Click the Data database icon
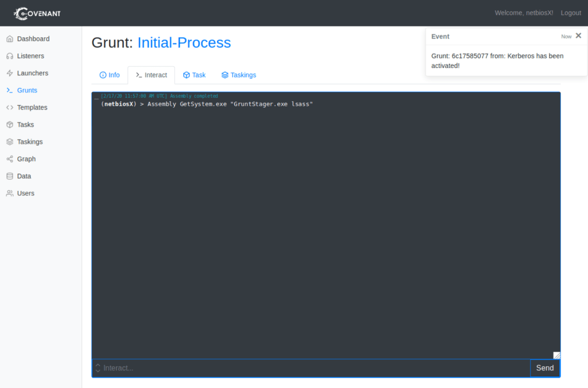 (10, 176)
